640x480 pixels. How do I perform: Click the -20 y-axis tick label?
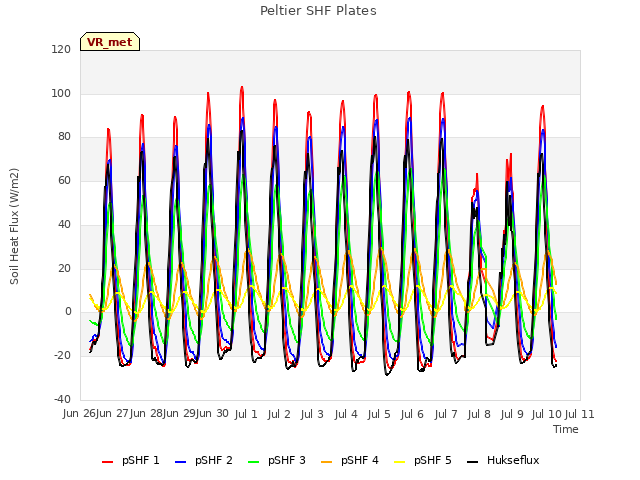(x=62, y=356)
